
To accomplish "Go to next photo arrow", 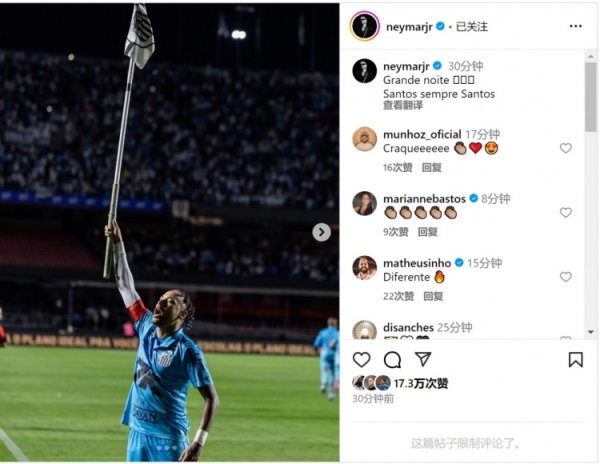I will coord(321,232).
